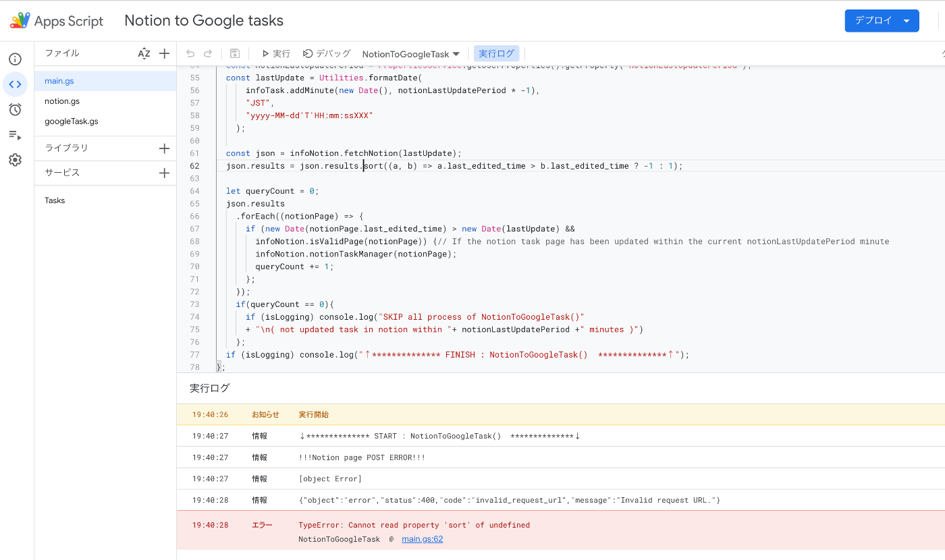Click the SKIP all process console.log line
945x560 pixels.
point(414,317)
